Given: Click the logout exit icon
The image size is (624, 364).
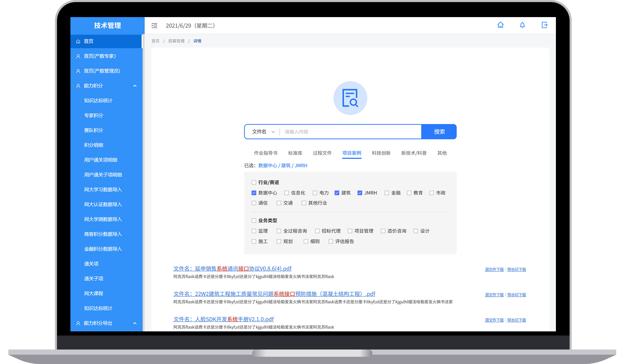Looking at the screenshot, I should tap(545, 25).
